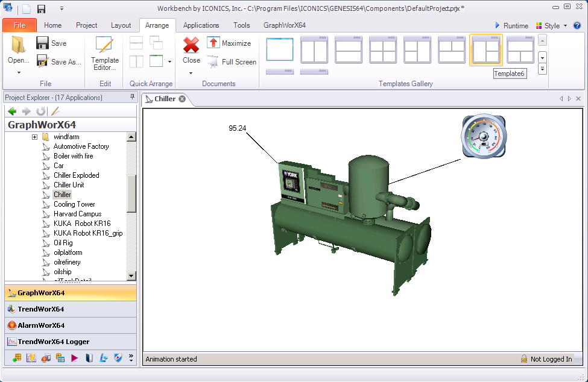Viewport: 588px width, 382px height.
Task: Expand the Templates Gallery more arrow
Action: [542, 69]
